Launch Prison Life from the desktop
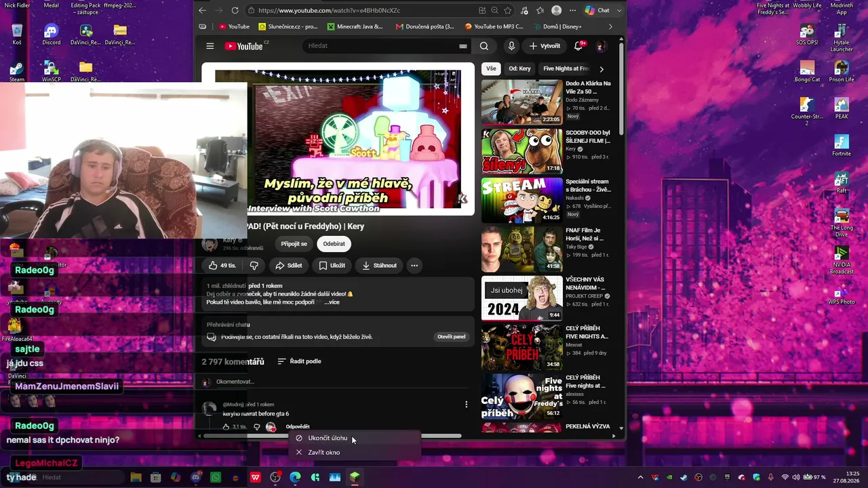Screen dimensions: 868x488 point(842,72)
